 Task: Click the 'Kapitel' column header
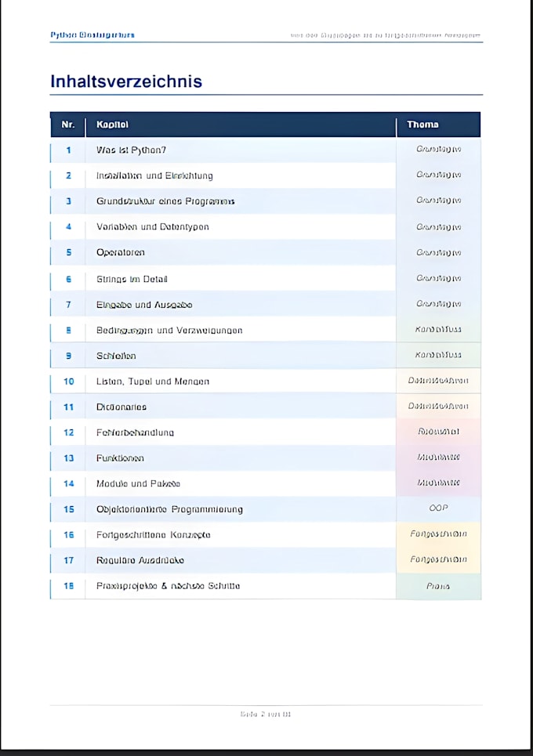click(x=112, y=125)
